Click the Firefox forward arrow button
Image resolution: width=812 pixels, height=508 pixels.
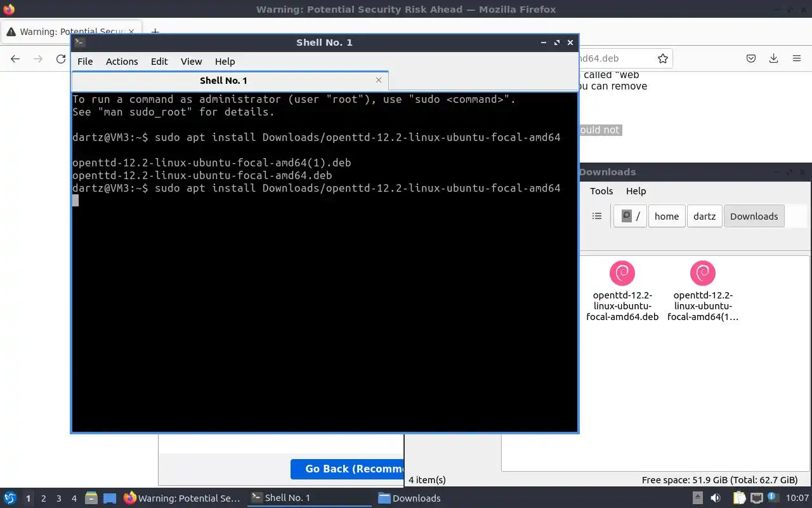(x=38, y=58)
